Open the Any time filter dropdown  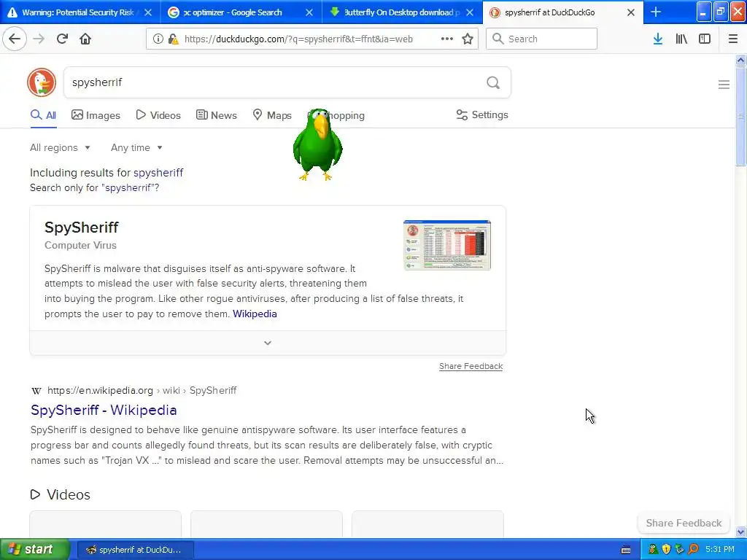click(x=136, y=147)
